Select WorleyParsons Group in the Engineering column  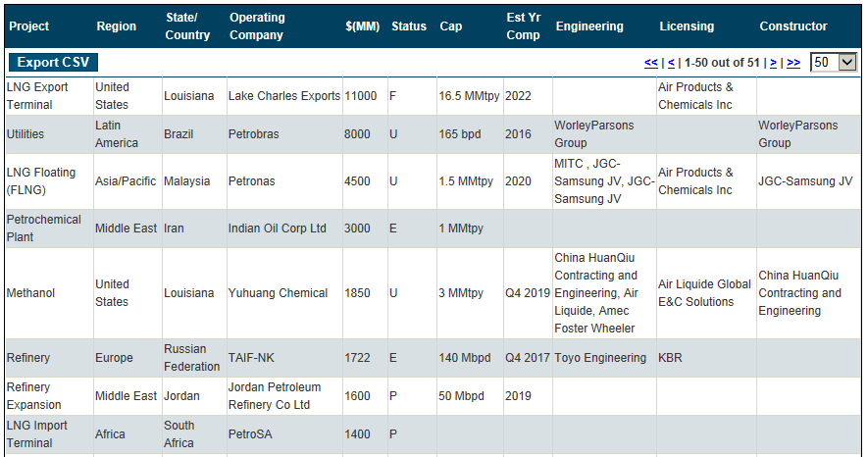pos(604,134)
